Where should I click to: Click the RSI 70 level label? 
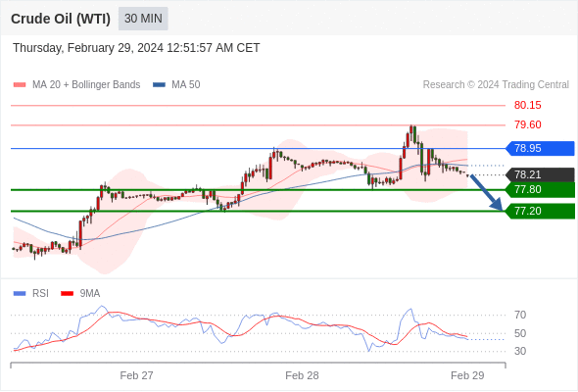[x=520, y=315]
